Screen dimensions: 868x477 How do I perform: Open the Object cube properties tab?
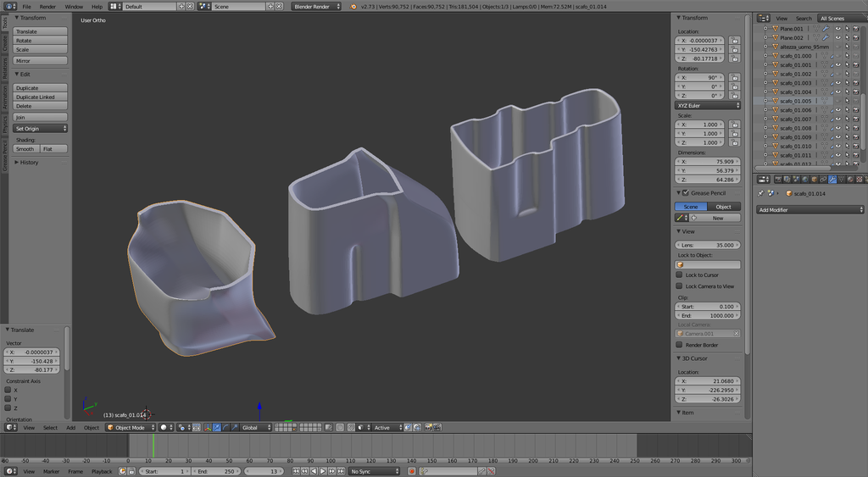[815, 180]
